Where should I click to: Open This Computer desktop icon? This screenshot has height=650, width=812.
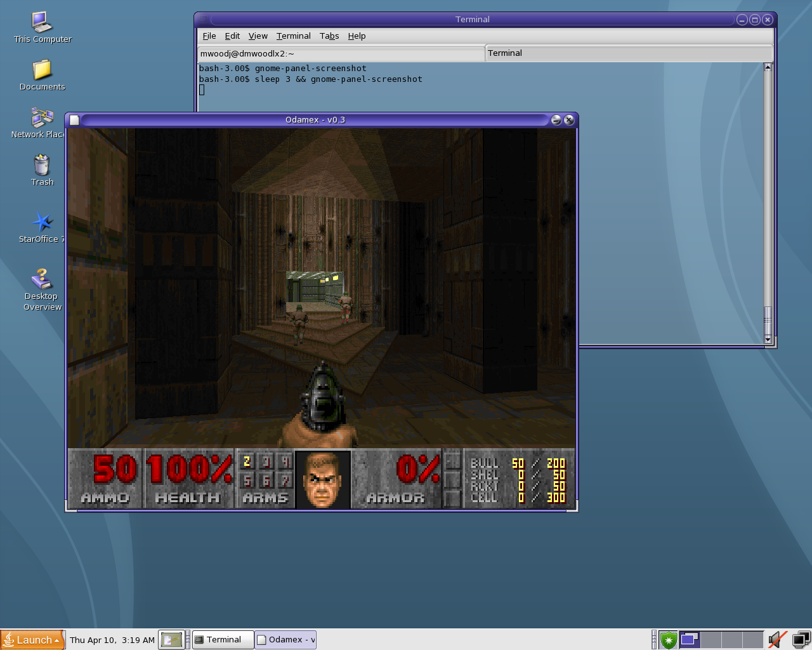pyautogui.click(x=42, y=23)
